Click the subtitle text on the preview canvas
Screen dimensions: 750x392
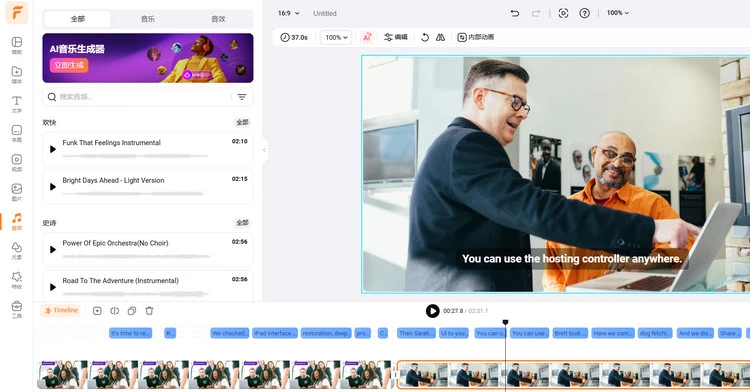572,259
